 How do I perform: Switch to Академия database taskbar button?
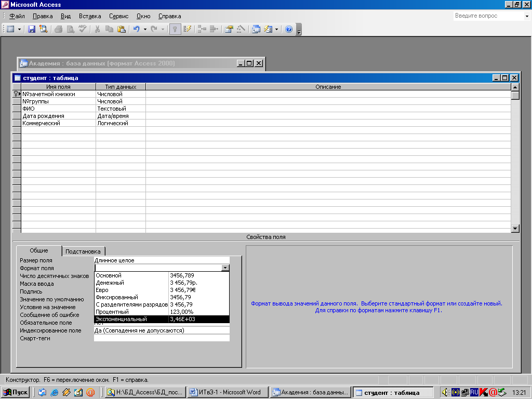311,392
